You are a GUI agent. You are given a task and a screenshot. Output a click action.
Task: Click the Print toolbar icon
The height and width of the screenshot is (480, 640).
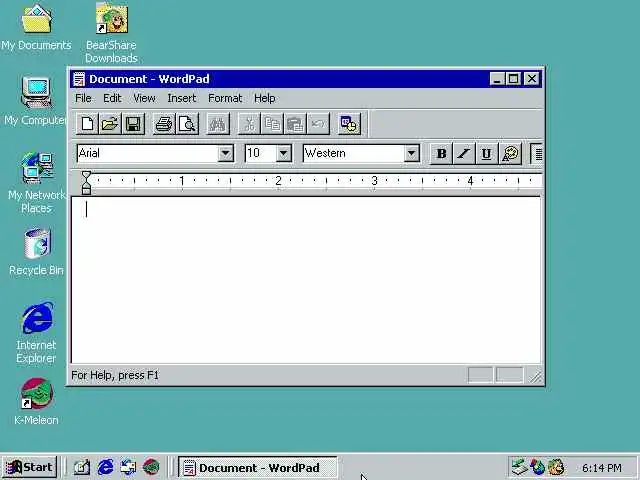click(x=164, y=124)
